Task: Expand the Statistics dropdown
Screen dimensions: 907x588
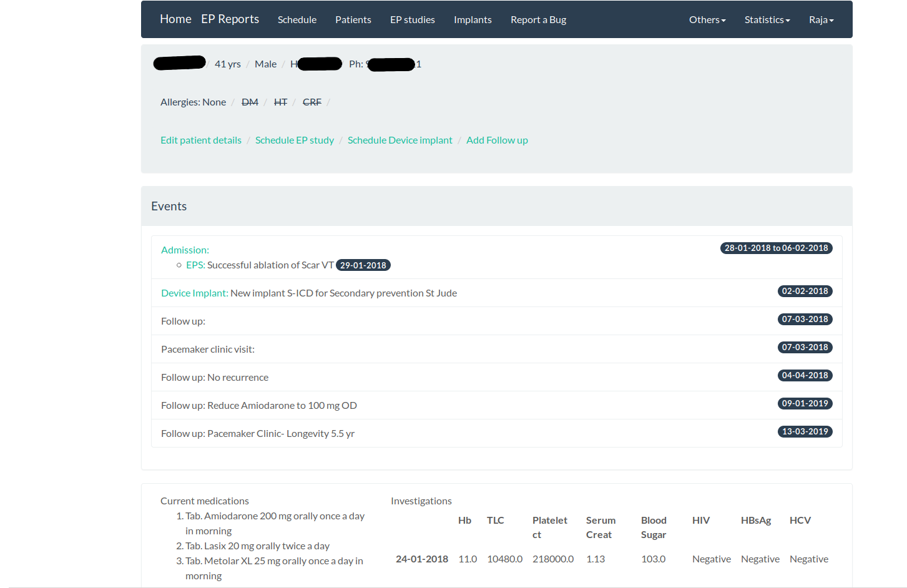Action: (767, 20)
